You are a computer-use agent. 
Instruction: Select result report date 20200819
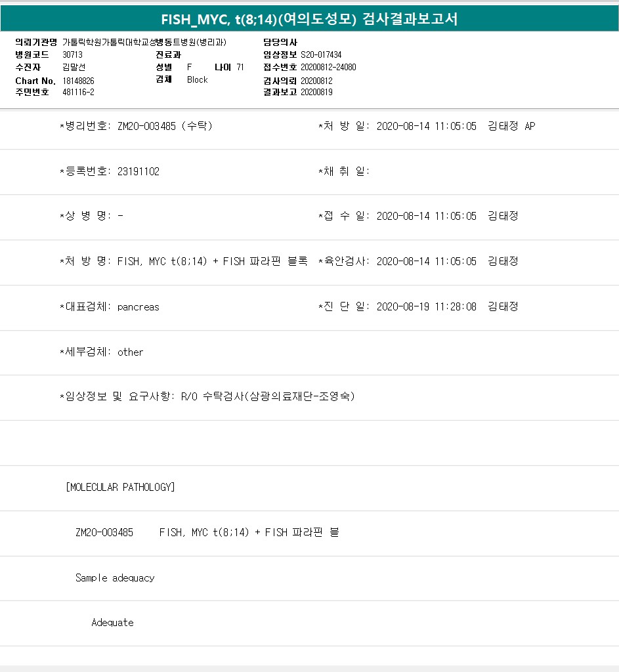tap(316, 92)
